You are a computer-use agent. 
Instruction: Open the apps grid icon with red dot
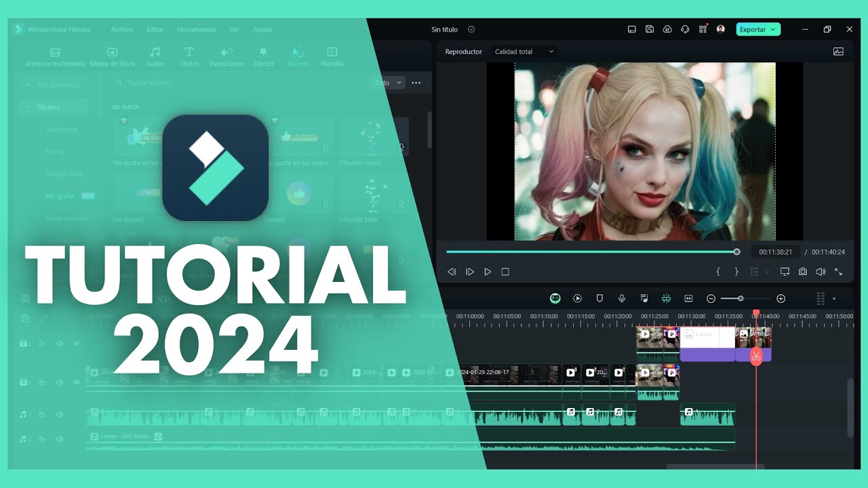tap(703, 29)
